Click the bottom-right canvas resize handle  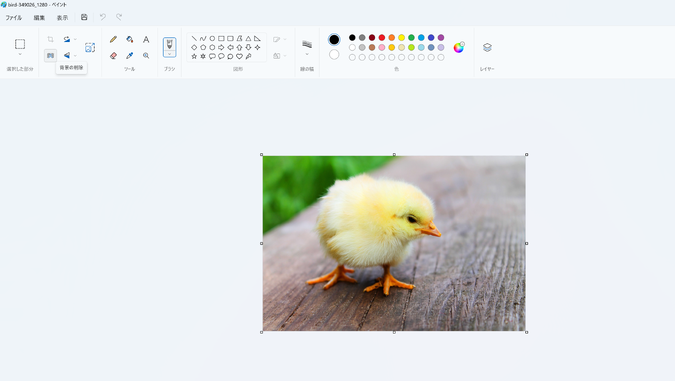[526, 332]
